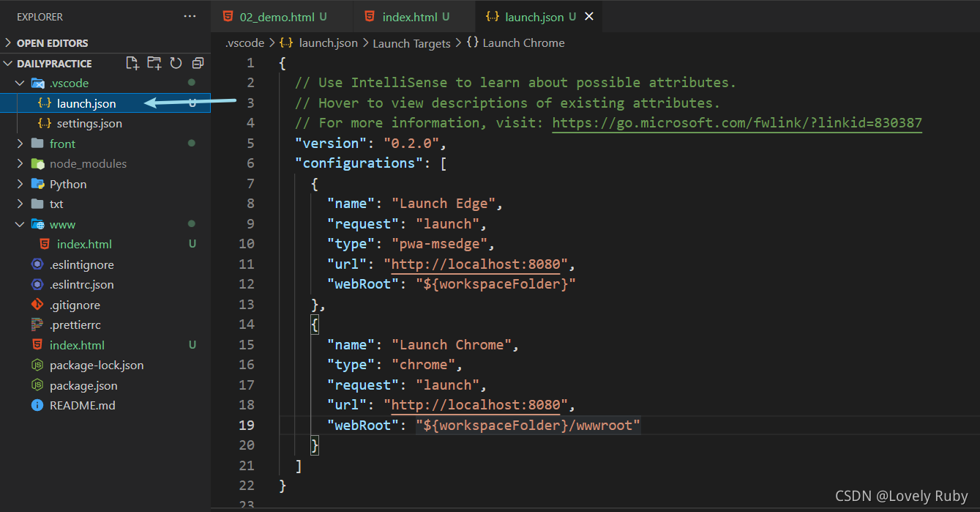Open explorer More Actions ellipsis menu
The image size is (980, 512).
[x=190, y=16]
